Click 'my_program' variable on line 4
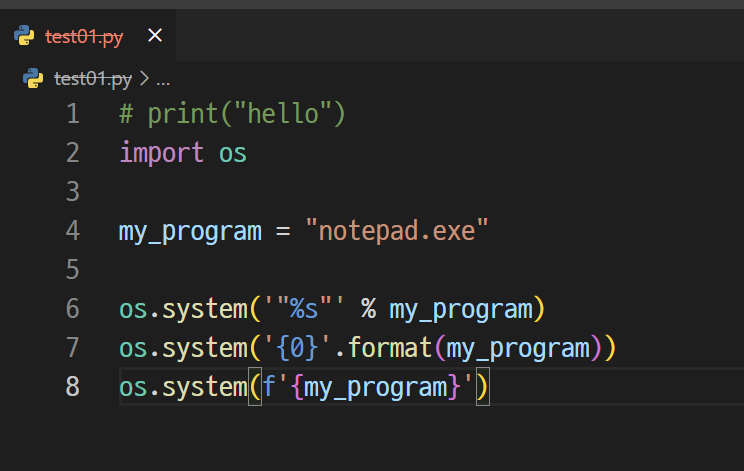 (190, 232)
